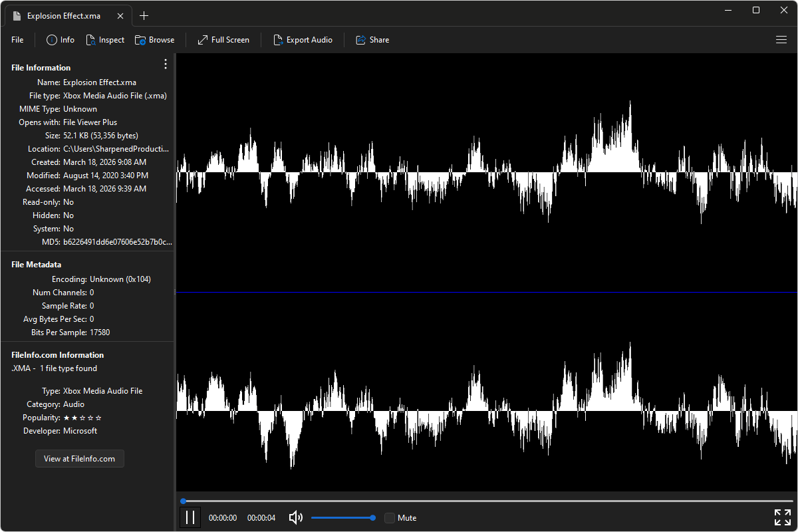Close the Explosion Effect.xma tab
Screen dimensions: 798x532
(x=120, y=15)
